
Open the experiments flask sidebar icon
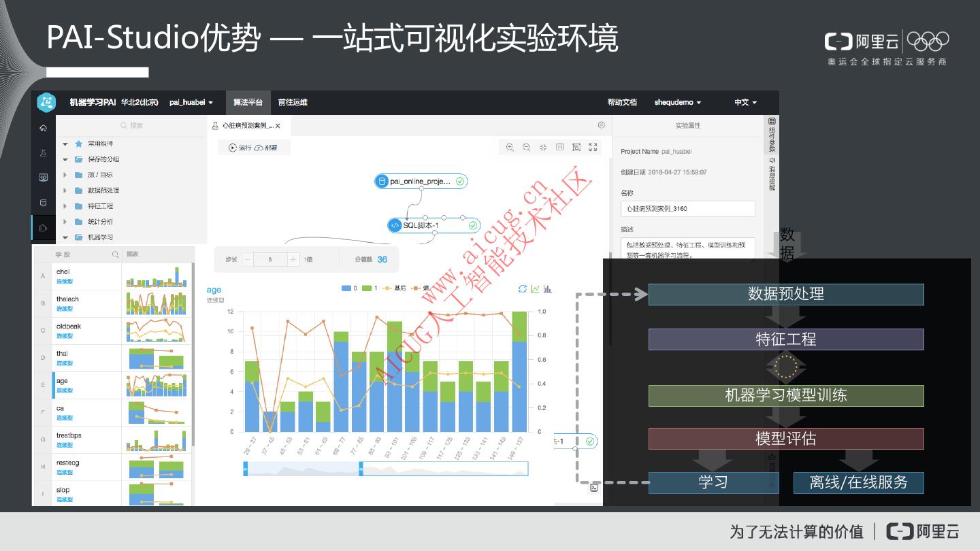pos(44,153)
